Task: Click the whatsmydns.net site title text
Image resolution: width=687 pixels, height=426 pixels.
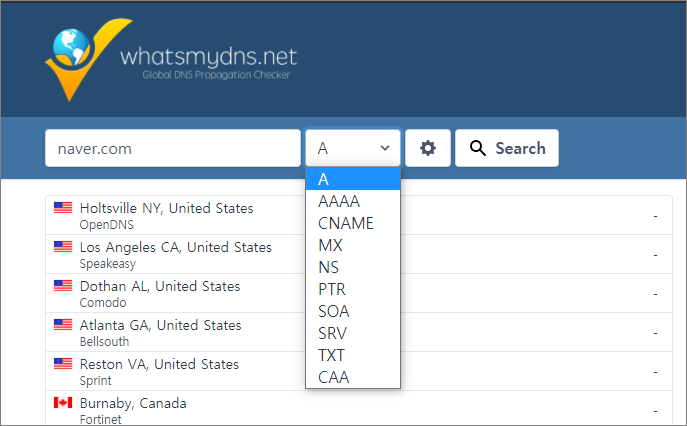Action: 209,57
